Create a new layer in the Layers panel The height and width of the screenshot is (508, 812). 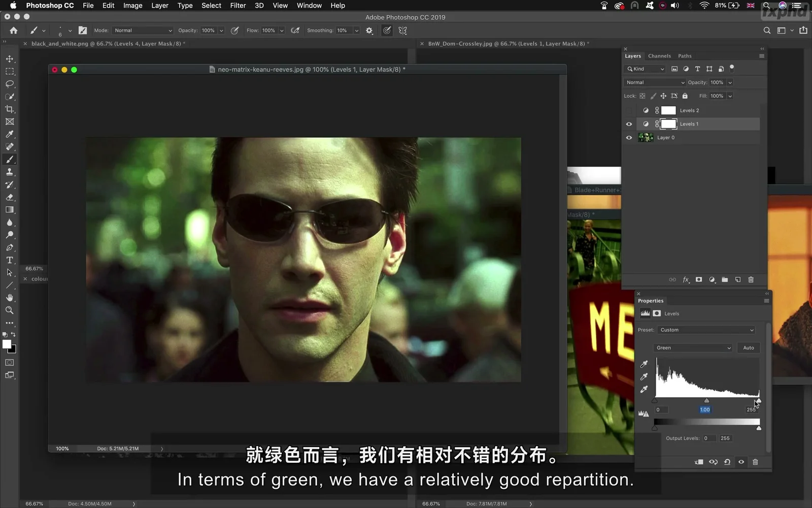click(738, 280)
